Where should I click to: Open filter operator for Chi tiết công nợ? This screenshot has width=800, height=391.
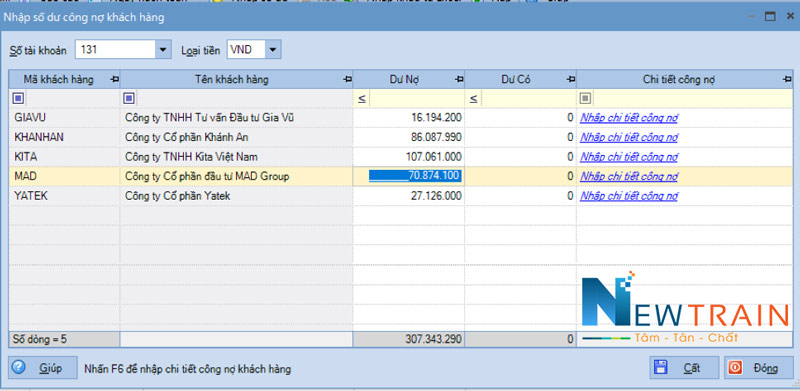(586, 98)
